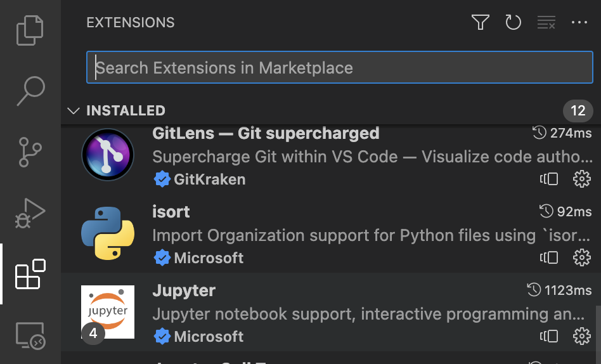Open the manage gear for Jupyter
601x364 pixels.
tap(581, 335)
